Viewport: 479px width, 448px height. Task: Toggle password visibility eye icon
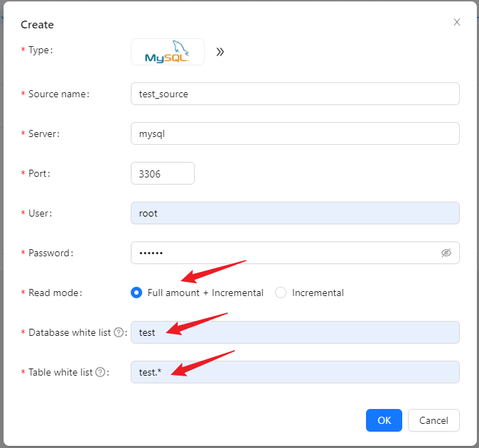[446, 253]
